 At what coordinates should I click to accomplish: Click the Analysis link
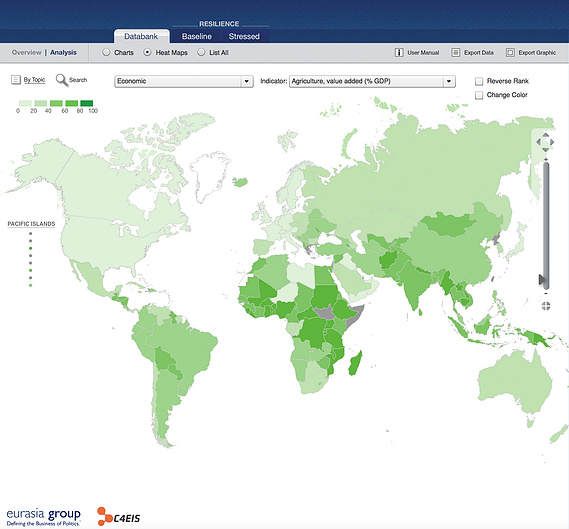pyautogui.click(x=64, y=53)
